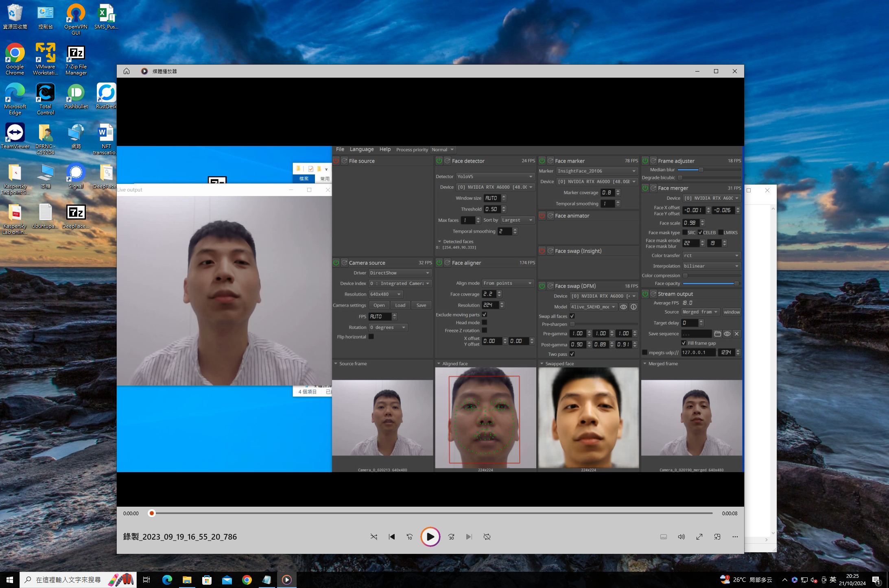Screen dimensions: 889x588
Task: Open File Explorer from the taskbar
Action: (x=187, y=580)
